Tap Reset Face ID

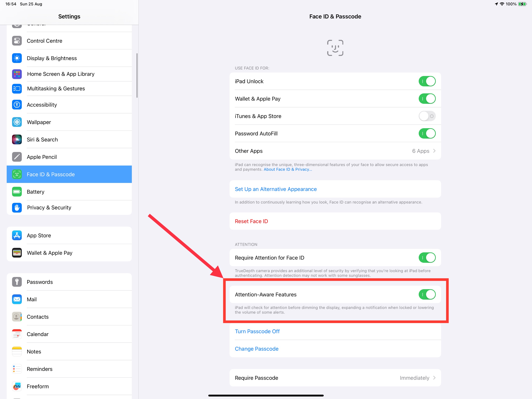pos(335,221)
